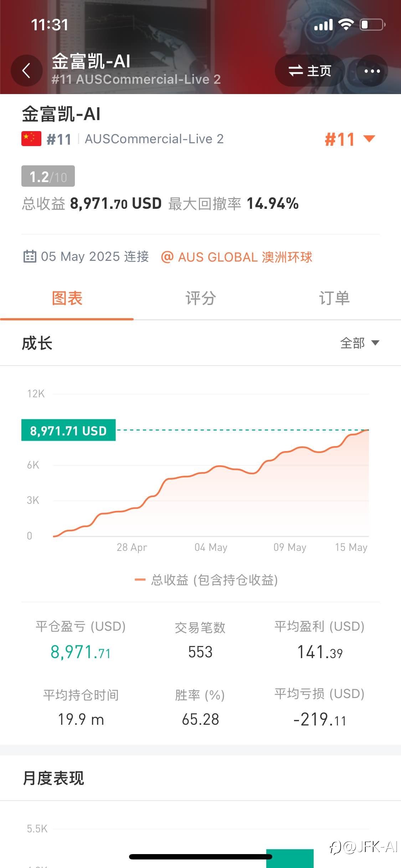
Task: Tap the China flag icon
Action: coord(31,139)
